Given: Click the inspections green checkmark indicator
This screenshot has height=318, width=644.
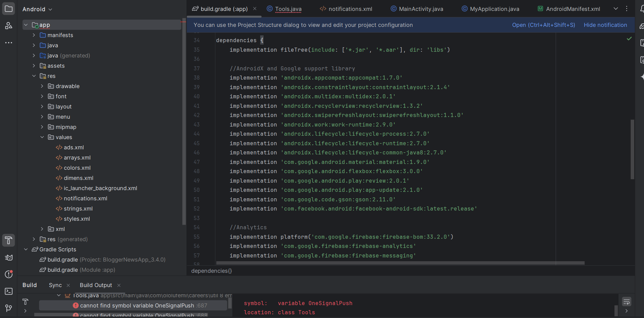Looking at the screenshot, I should pyautogui.click(x=629, y=39).
